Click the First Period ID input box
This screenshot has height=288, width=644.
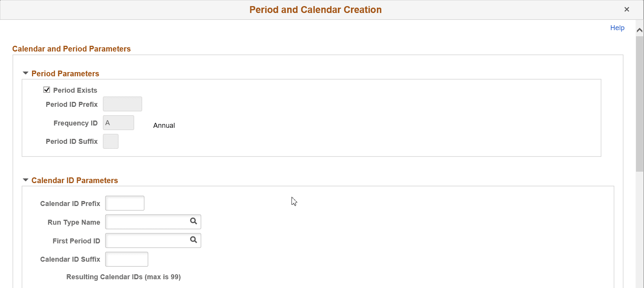pos(145,240)
